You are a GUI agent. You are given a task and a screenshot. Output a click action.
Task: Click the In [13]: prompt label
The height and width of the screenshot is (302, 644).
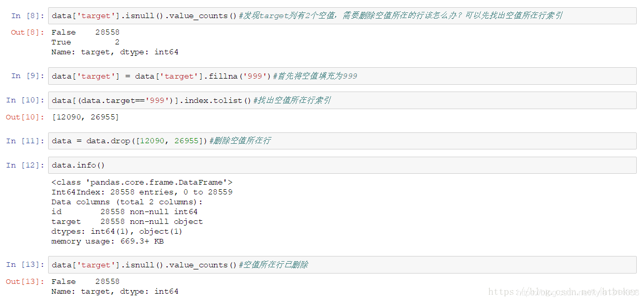(x=25, y=265)
